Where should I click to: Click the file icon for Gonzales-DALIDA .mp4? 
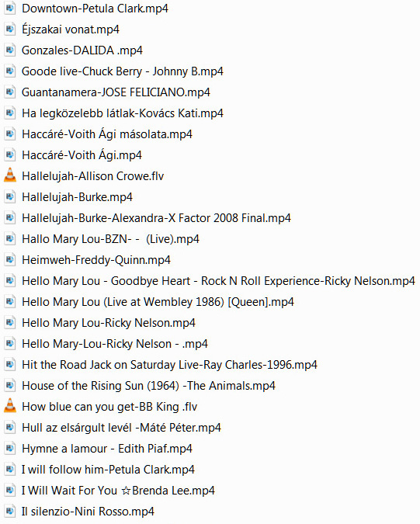click(10, 50)
